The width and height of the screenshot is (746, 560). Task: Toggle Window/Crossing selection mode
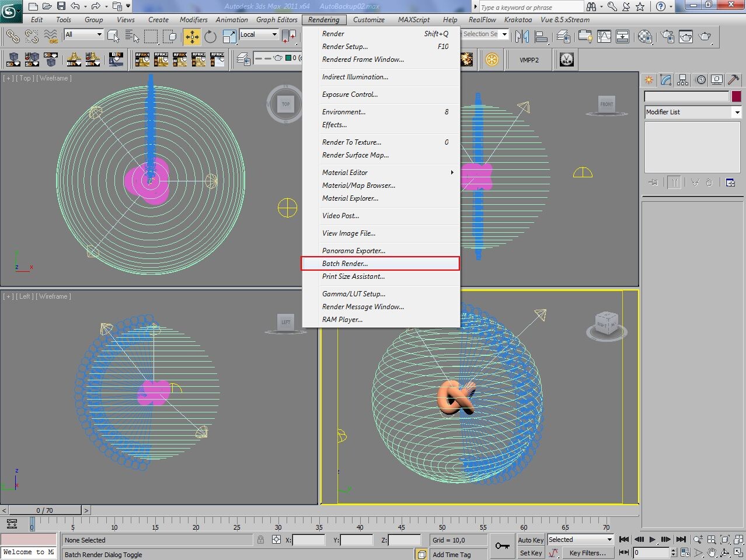tap(170, 37)
